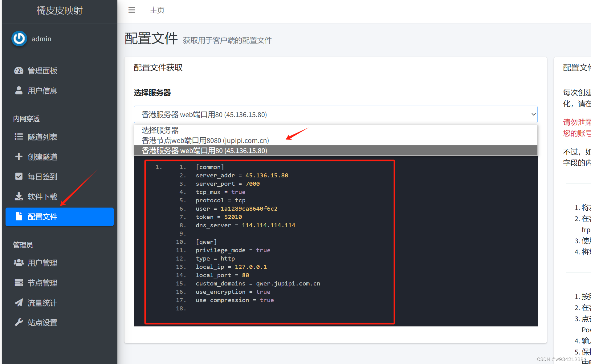Select highlighted 香港服务器 web端口用80 option
The image size is (591, 364).
336,151
